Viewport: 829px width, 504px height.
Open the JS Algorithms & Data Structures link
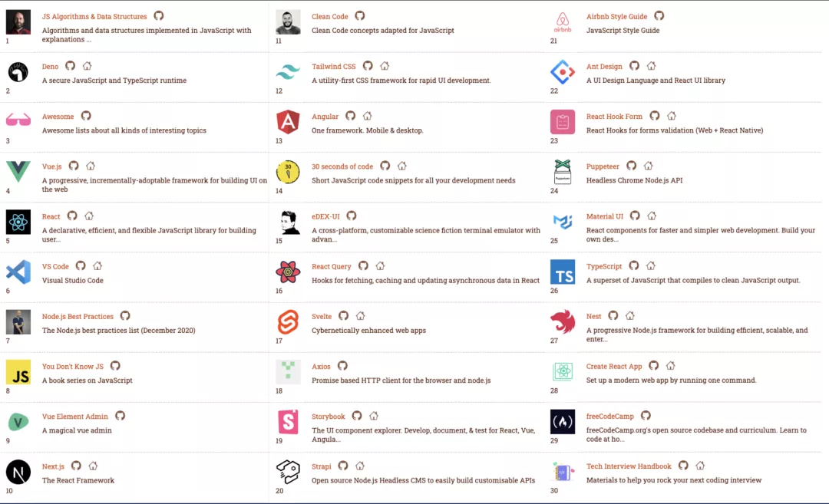[x=94, y=16]
